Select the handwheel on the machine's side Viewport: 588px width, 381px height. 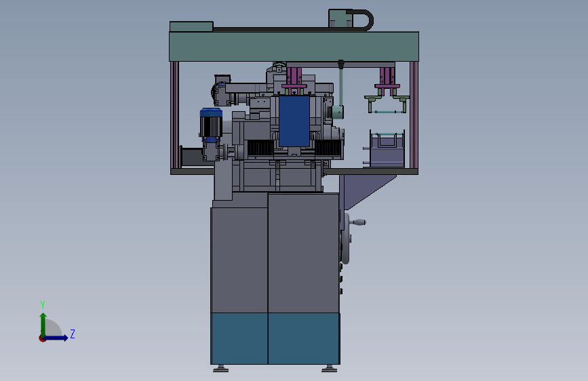click(x=346, y=239)
